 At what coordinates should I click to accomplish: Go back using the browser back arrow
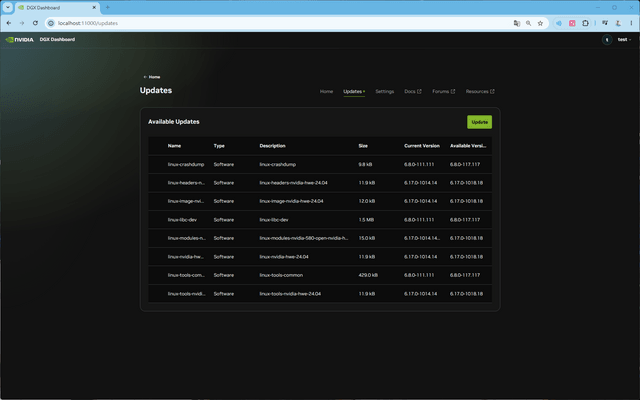9,23
